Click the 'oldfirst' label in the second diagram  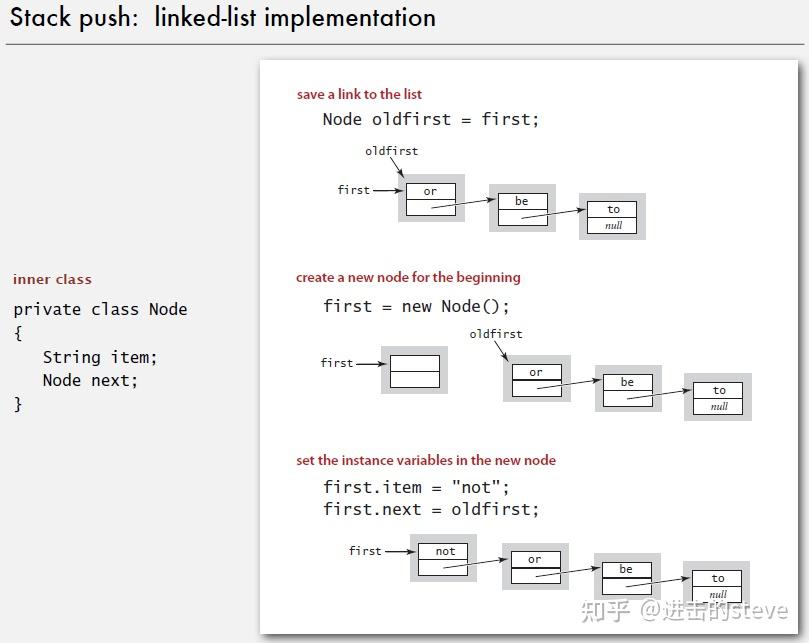click(496, 334)
